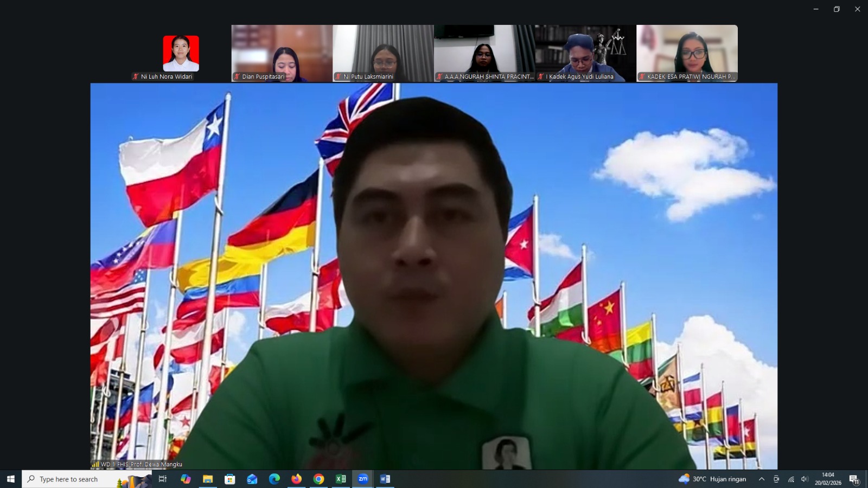Open the volume control in system tray
The height and width of the screenshot is (488, 868).
(805, 479)
